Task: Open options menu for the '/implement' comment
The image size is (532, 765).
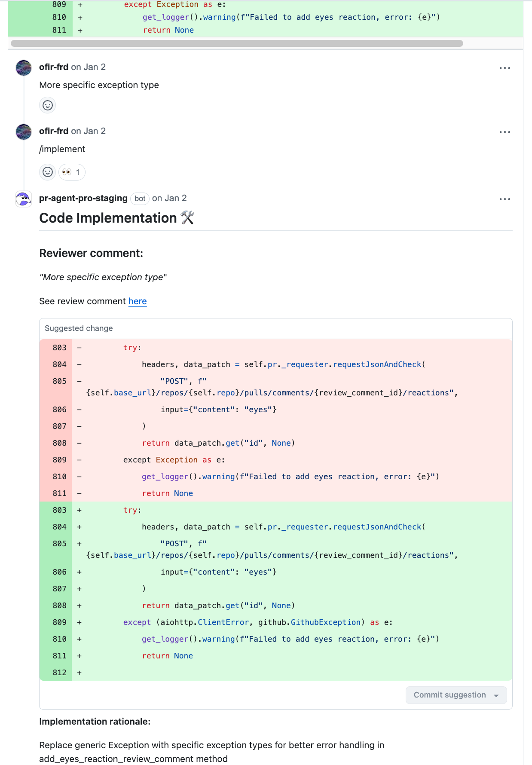Action: (504, 132)
